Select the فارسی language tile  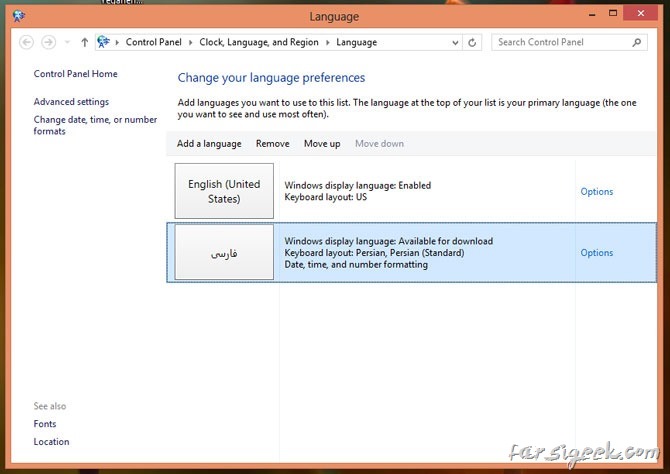[x=224, y=253]
